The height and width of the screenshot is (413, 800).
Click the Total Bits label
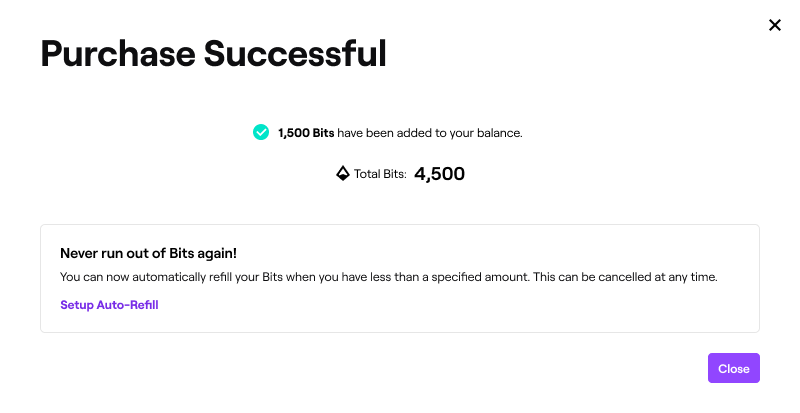click(x=380, y=174)
